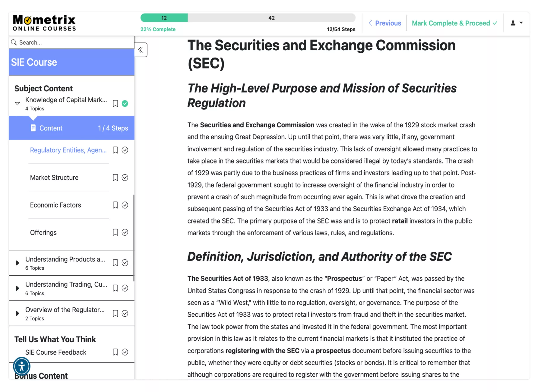Bookmark the Economic Factors topic
This screenshot has width=538, height=392.
pyautogui.click(x=115, y=205)
